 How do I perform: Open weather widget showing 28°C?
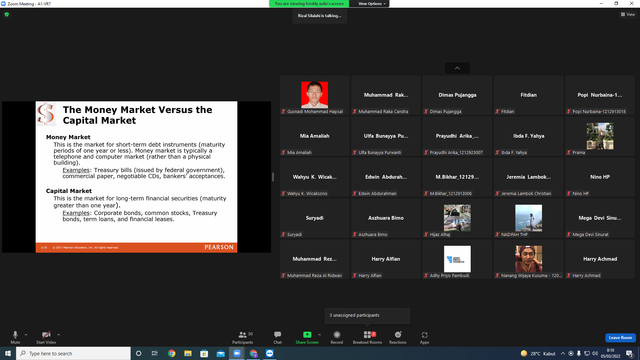pos(538,353)
